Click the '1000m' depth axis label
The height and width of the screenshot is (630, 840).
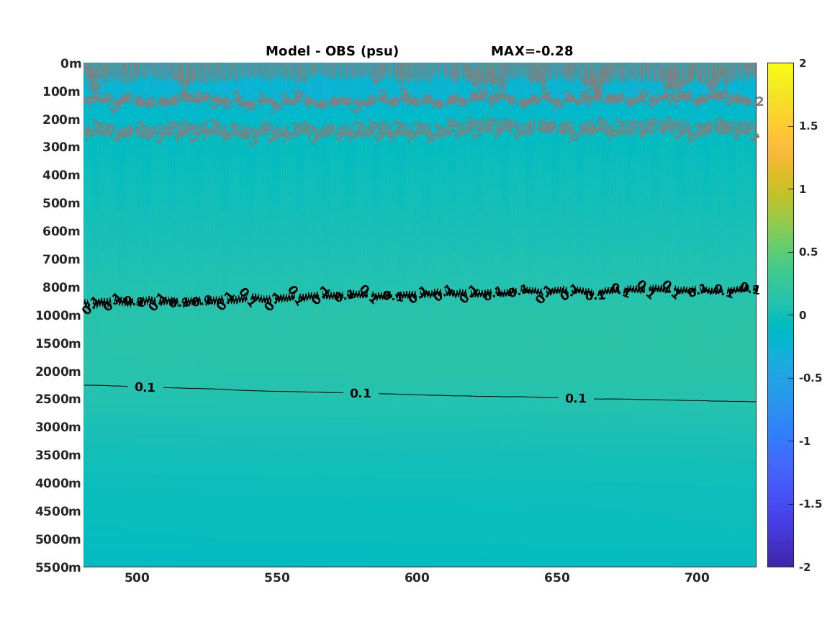[x=58, y=315]
